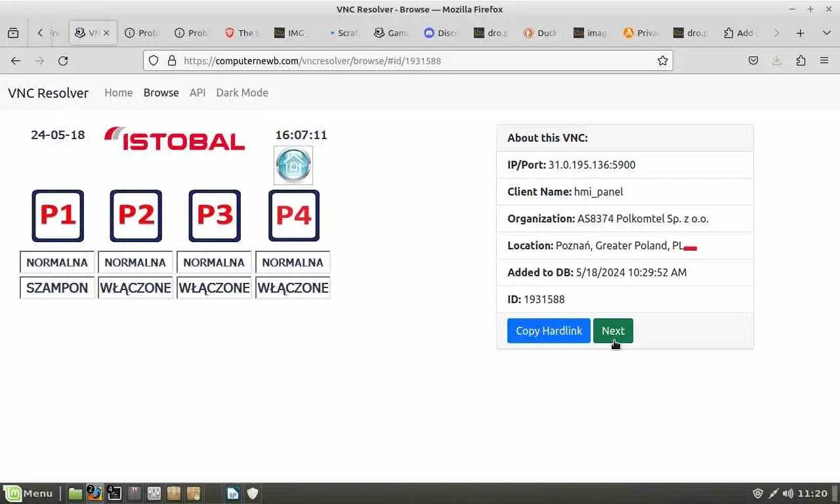Open the Firefox hamburger menu
The height and width of the screenshot is (504, 840).
pyautogui.click(x=824, y=60)
